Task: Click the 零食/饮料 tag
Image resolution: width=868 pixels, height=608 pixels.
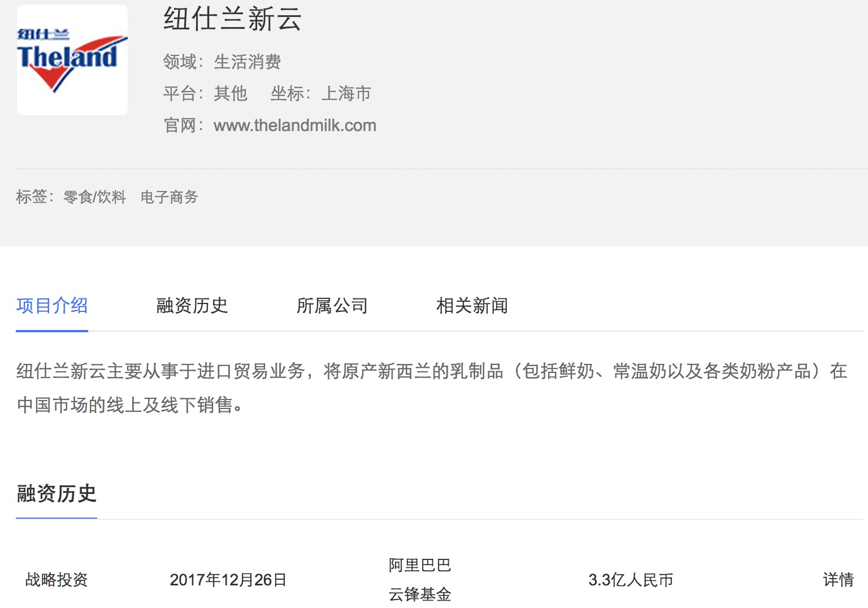Action: pyautogui.click(x=94, y=197)
